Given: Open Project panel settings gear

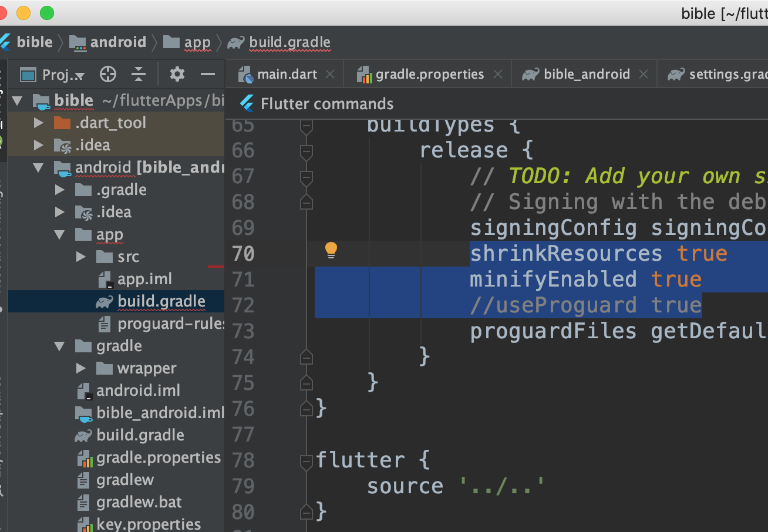Looking at the screenshot, I should pos(177,74).
